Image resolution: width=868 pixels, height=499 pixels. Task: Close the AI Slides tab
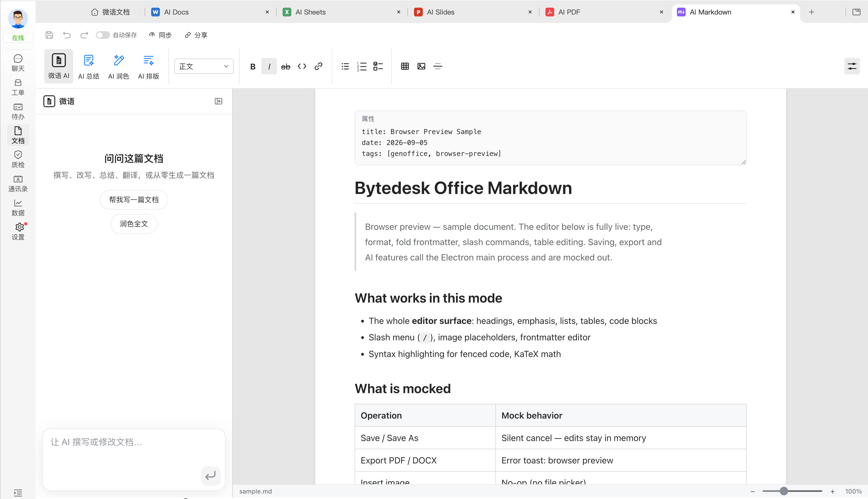pyautogui.click(x=530, y=12)
